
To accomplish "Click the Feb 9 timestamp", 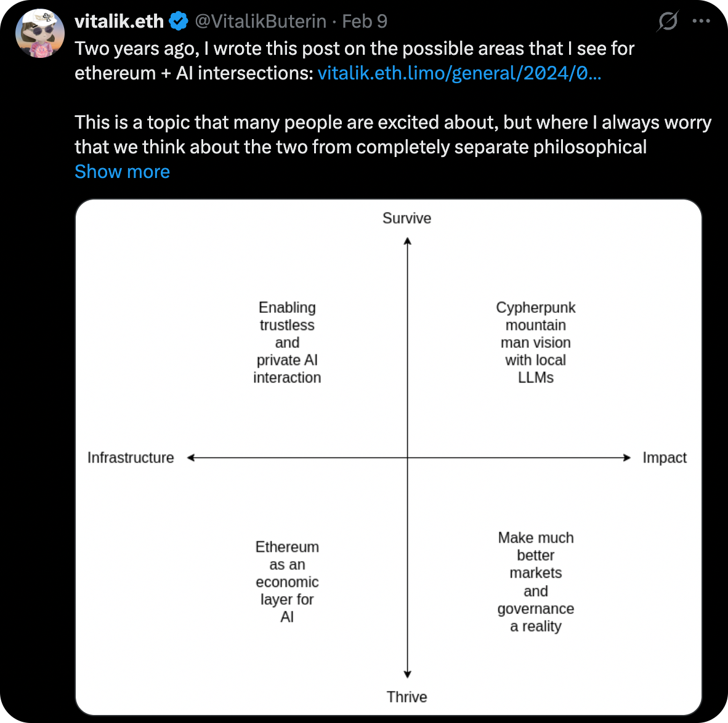I will [x=365, y=22].
